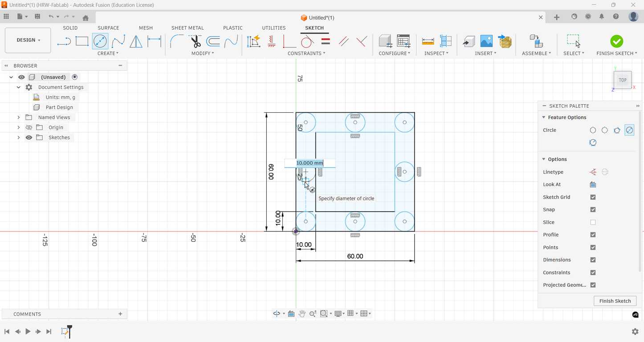Toggle the Sketch Grid checkbox
This screenshot has height=342, width=644.
pos(593,197)
